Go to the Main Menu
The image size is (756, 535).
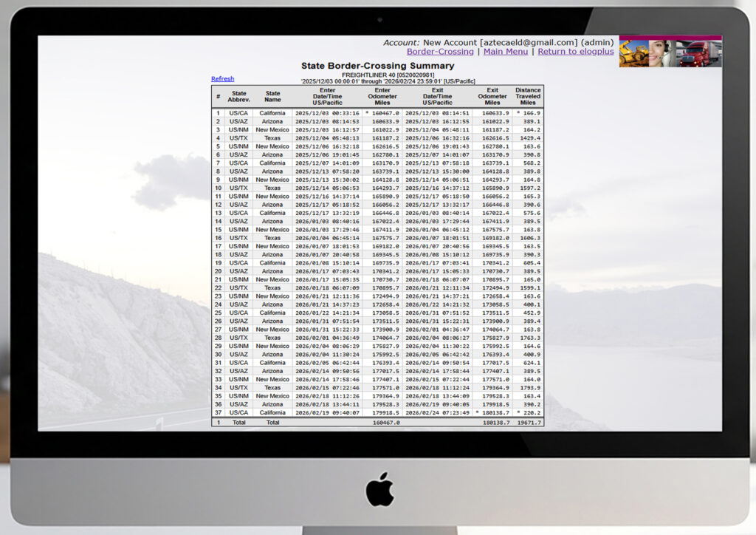coord(506,52)
